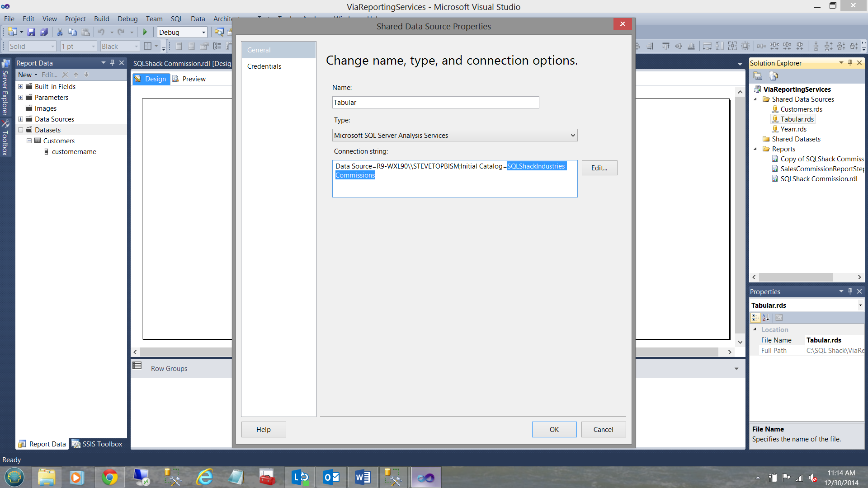This screenshot has height=488, width=868.
Task: Click the Cut scissors icon
Action: tap(59, 32)
